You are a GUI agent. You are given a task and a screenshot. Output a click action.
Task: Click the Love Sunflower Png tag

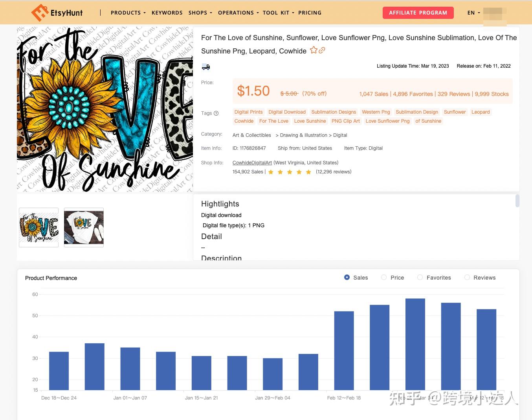point(387,121)
